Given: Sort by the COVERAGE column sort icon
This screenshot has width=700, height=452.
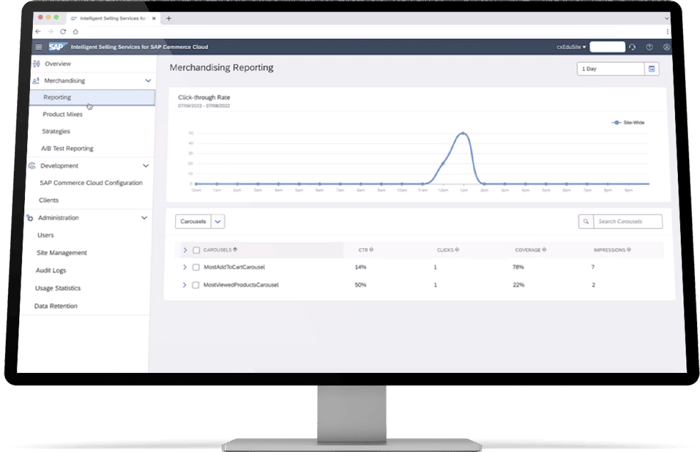Looking at the screenshot, I should tap(544, 250).
